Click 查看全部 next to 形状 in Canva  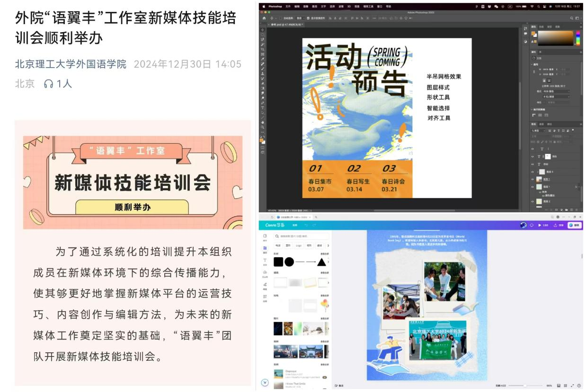(x=325, y=253)
